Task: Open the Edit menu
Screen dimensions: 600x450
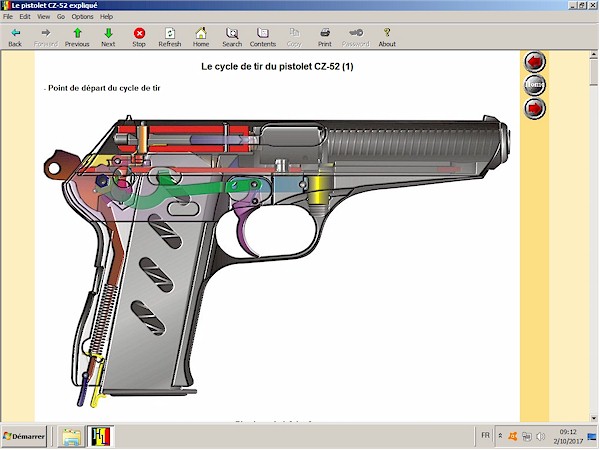Action: click(x=25, y=16)
